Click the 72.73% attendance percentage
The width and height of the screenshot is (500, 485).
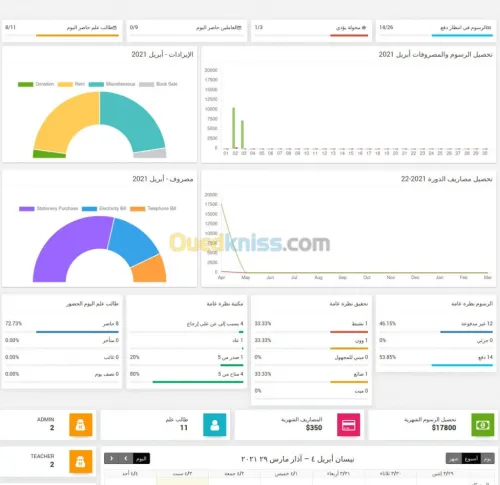pyautogui.click(x=13, y=324)
